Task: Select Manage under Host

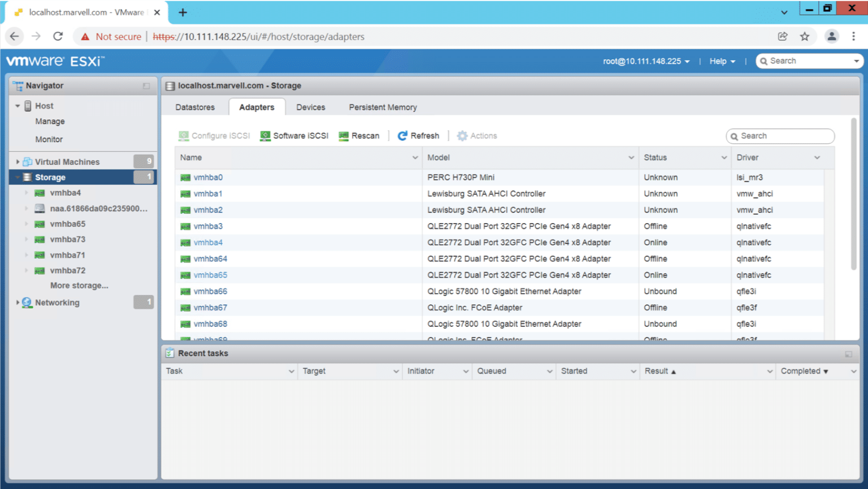Action: coord(50,121)
